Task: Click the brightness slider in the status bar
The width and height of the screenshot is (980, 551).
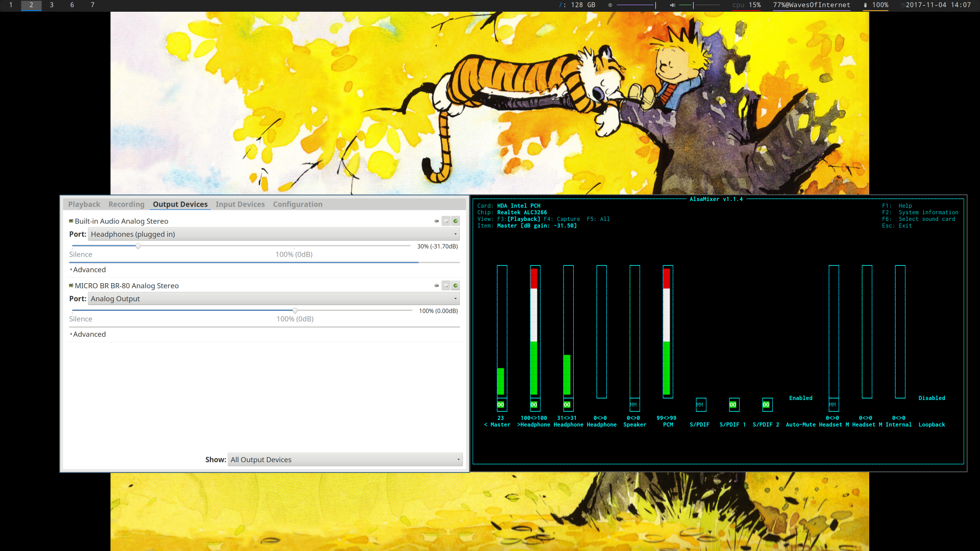Action: click(636, 5)
